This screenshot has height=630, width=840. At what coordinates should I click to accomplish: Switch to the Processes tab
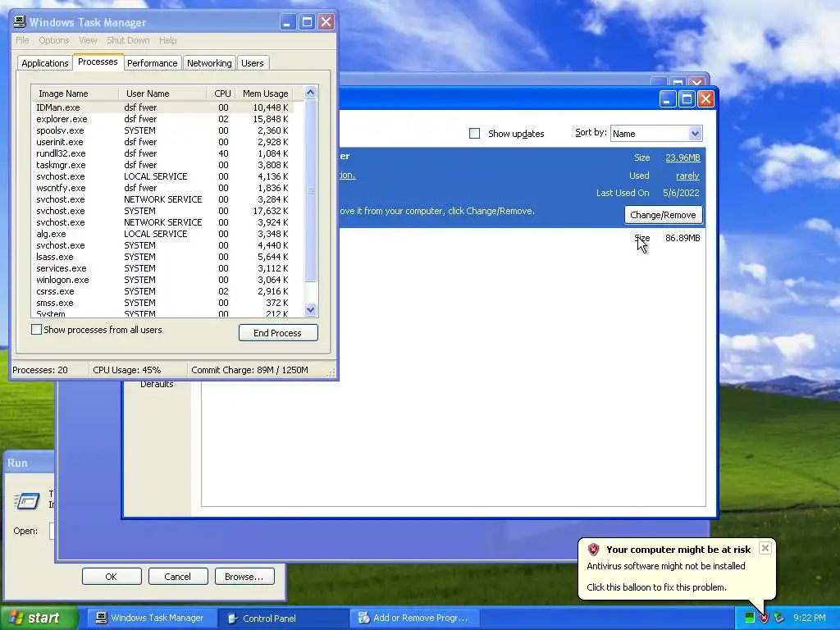[x=98, y=62]
